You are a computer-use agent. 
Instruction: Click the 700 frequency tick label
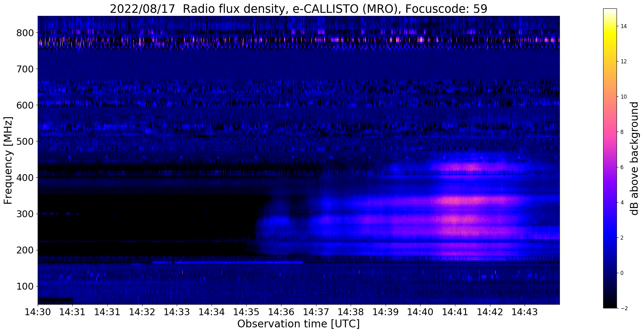(25, 69)
